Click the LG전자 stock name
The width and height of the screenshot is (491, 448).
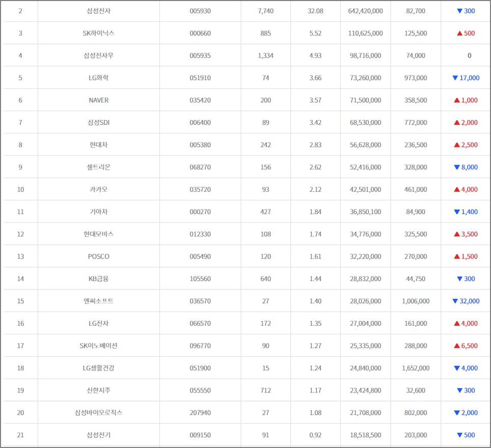98,323
